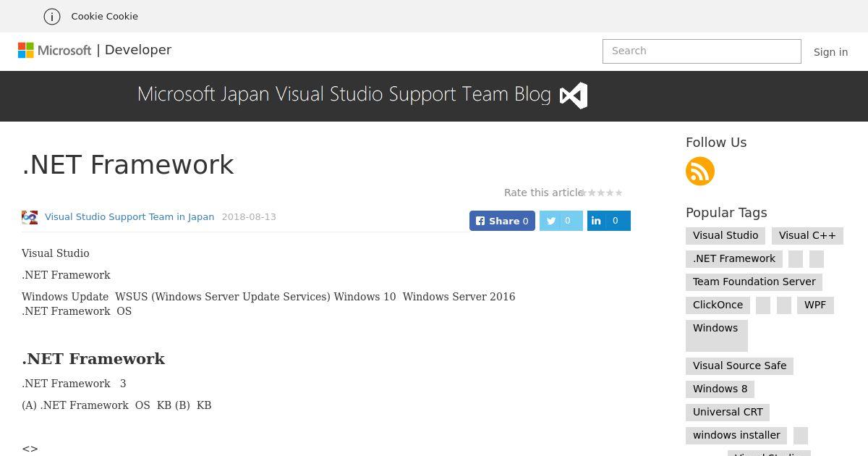This screenshot has width=868, height=456.
Task: Click Sign in
Action: pos(830,52)
